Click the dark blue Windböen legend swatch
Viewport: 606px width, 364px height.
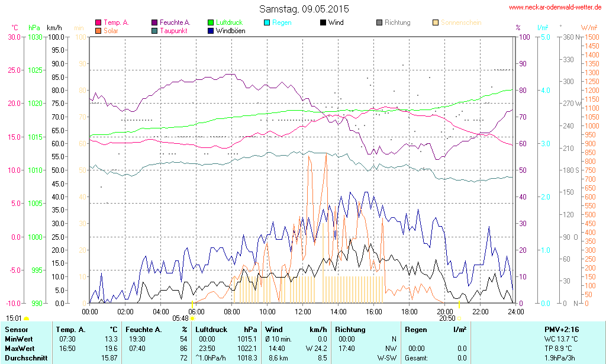click(211, 30)
